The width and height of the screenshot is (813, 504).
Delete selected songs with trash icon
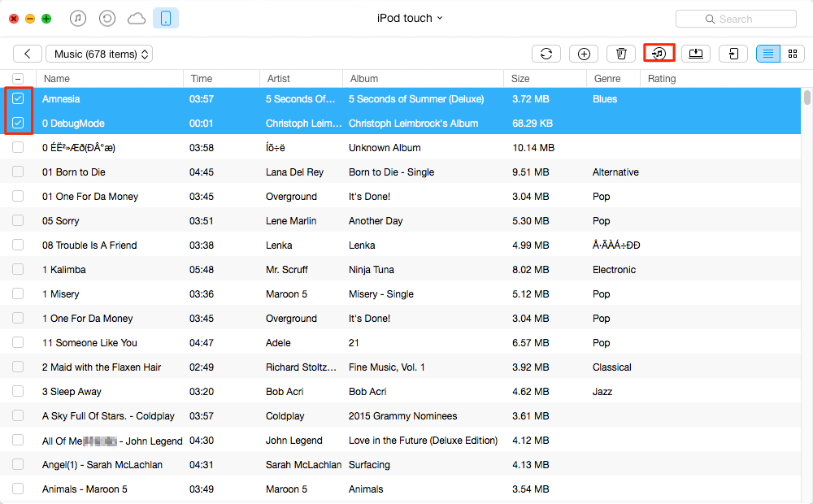click(621, 54)
